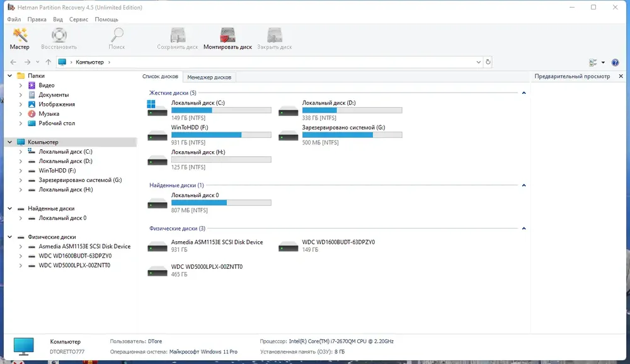
Task: Select WDC WD5000LPLX physical disk icon
Action: pyautogui.click(x=157, y=271)
